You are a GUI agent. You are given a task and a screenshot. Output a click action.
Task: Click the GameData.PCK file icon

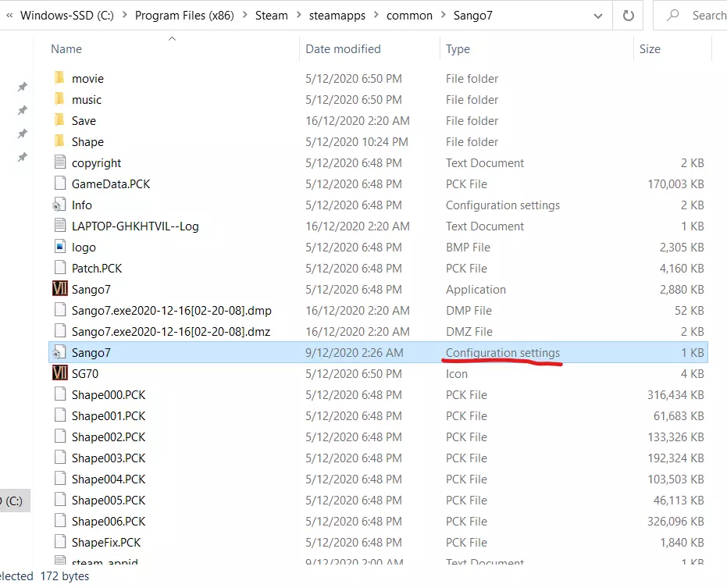pos(60,184)
